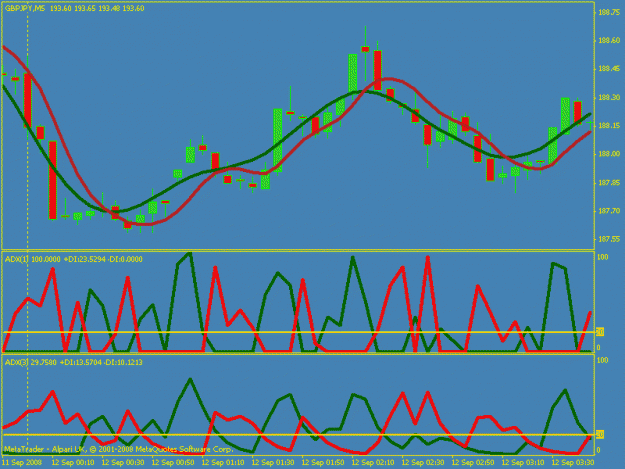Viewport: 625px width, 469px height.
Task: Click the 0 scale label in ADX(3) panel
Action: [598, 451]
